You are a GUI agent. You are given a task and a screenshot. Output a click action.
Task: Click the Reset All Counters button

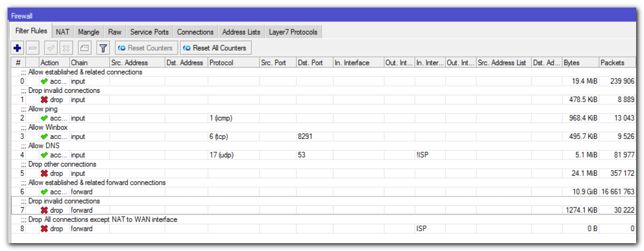[x=215, y=48]
